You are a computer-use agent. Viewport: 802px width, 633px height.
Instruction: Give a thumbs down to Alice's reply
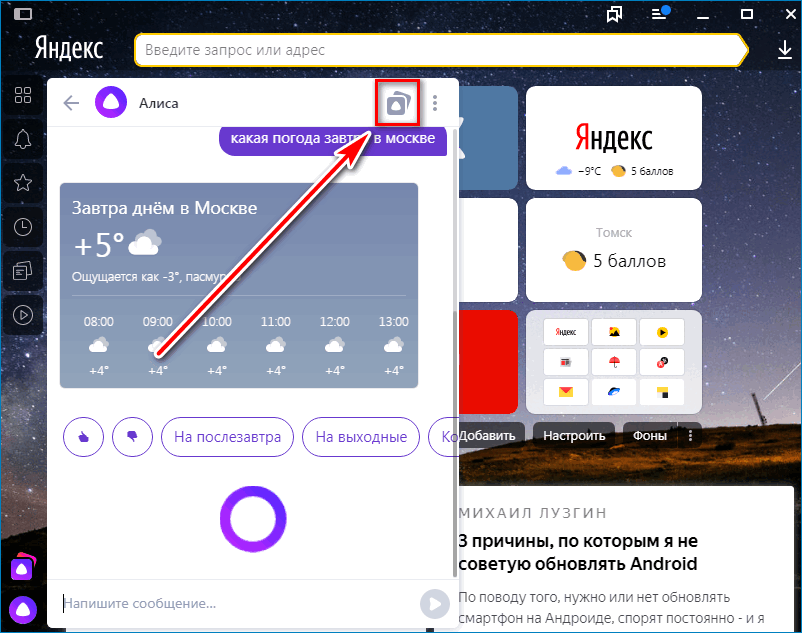(132, 437)
